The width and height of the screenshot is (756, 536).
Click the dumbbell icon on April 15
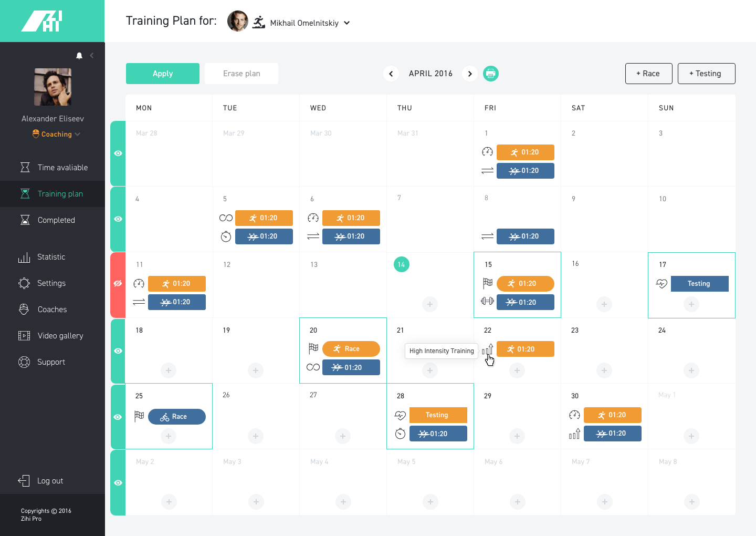(x=487, y=301)
